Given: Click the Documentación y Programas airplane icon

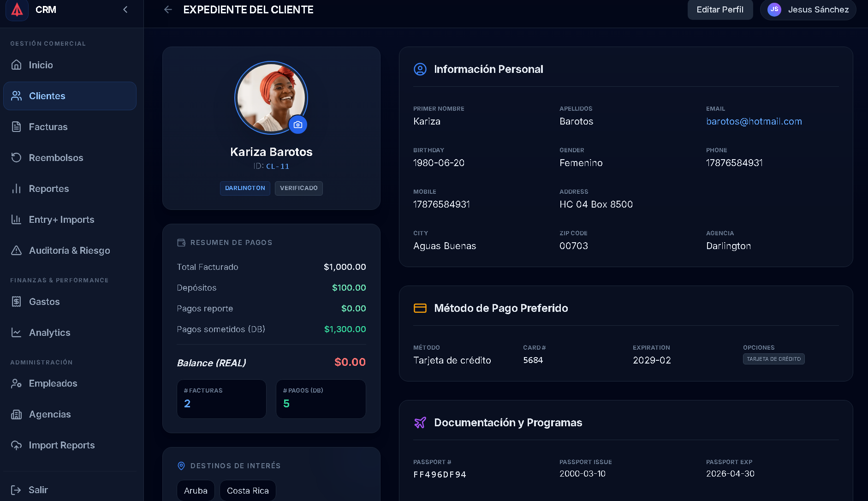Looking at the screenshot, I should click(420, 423).
